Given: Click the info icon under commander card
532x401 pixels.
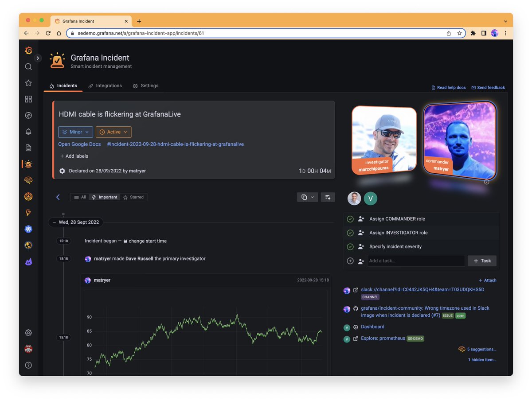Looking at the screenshot, I should (487, 182).
